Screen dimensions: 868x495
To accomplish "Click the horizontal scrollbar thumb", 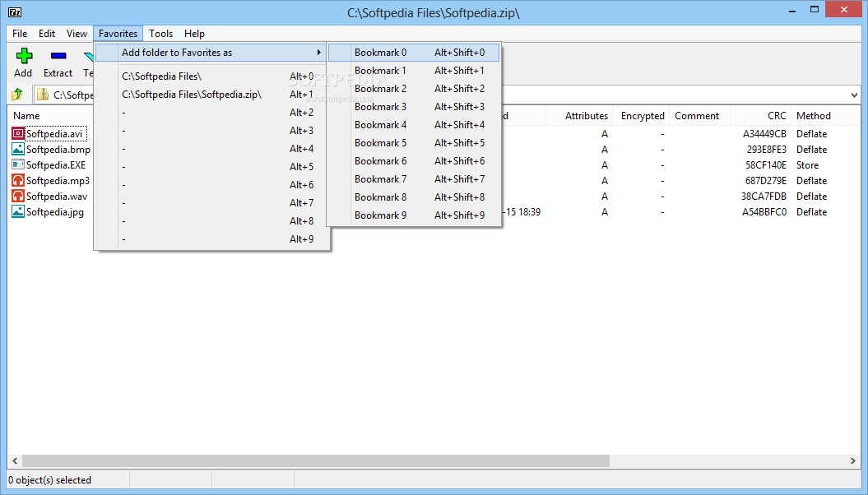I will coord(316,460).
